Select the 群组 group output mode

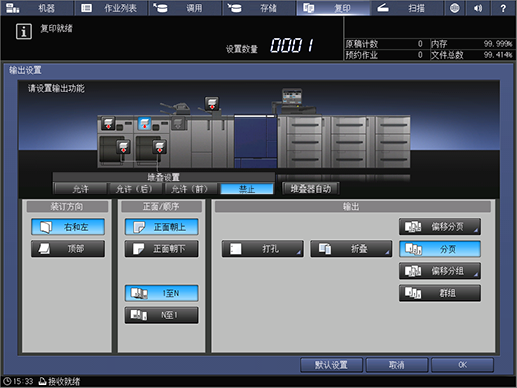coord(440,293)
